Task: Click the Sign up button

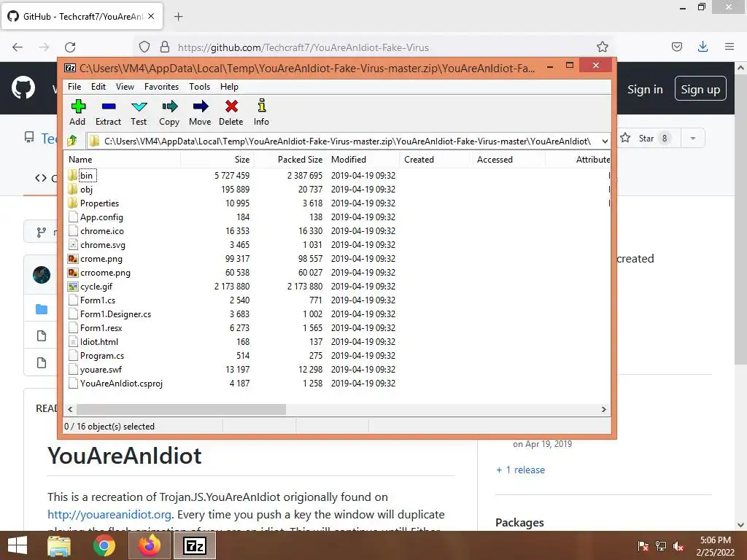Action: (x=700, y=89)
